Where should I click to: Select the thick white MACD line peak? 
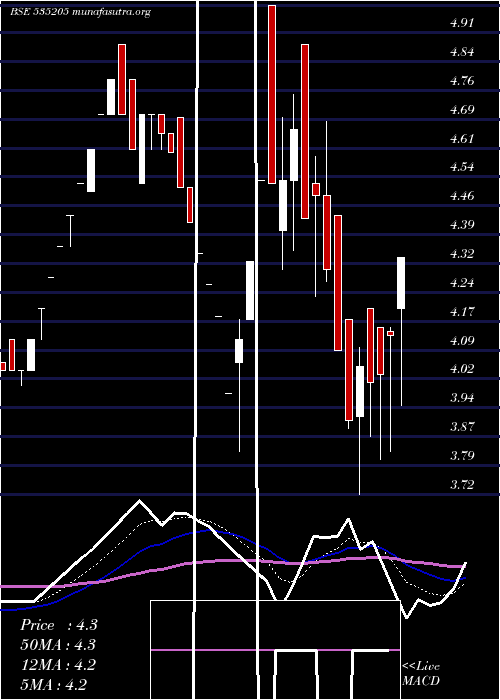tap(139, 501)
